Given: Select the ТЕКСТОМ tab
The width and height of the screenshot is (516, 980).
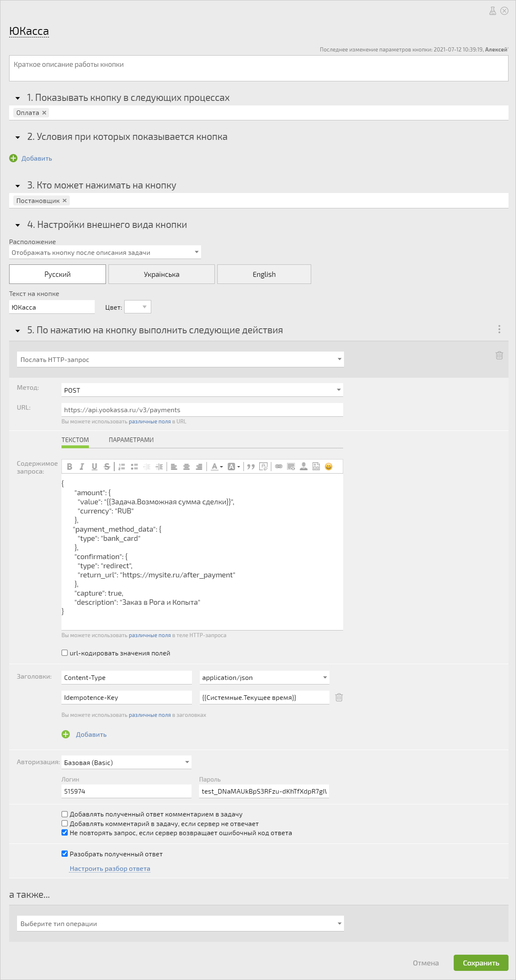Looking at the screenshot, I should click(x=75, y=440).
